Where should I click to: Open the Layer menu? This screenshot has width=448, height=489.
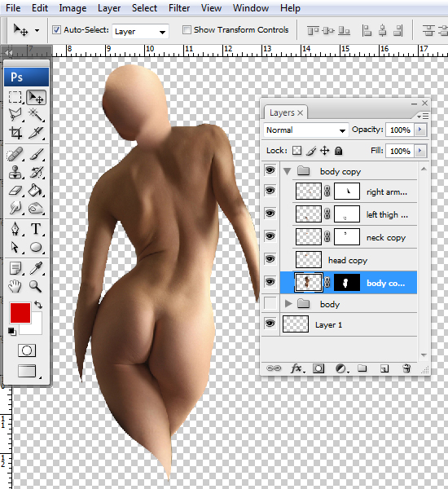coord(109,8)
